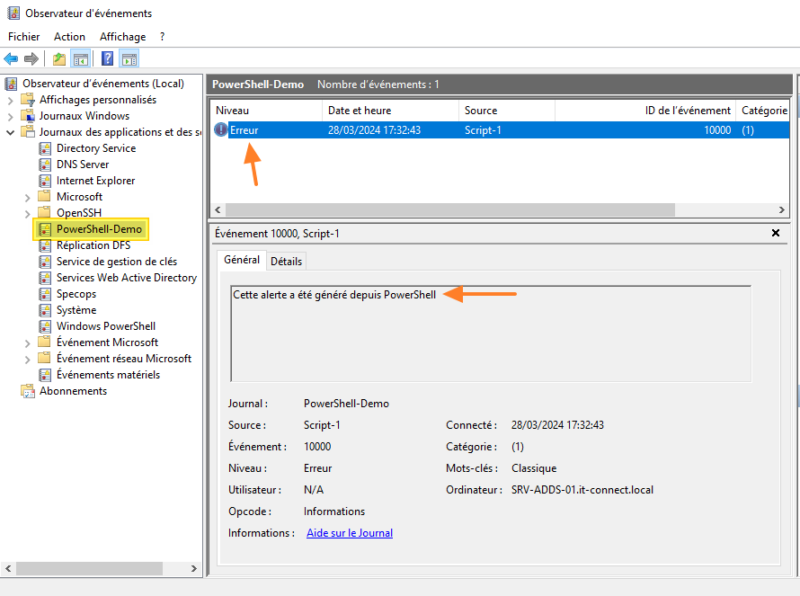This screenshot has width=800, height=596.
Task: Close the event preview pane
Action: pyautogui.click(x=776, y=233)
